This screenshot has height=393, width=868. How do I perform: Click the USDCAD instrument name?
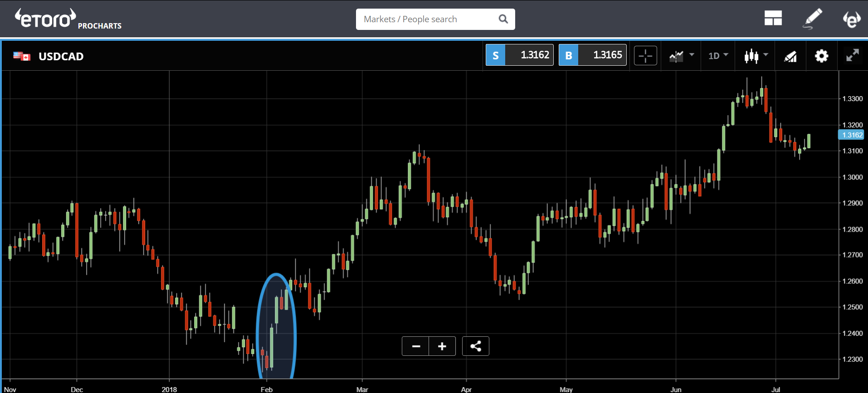coord(61,57)
